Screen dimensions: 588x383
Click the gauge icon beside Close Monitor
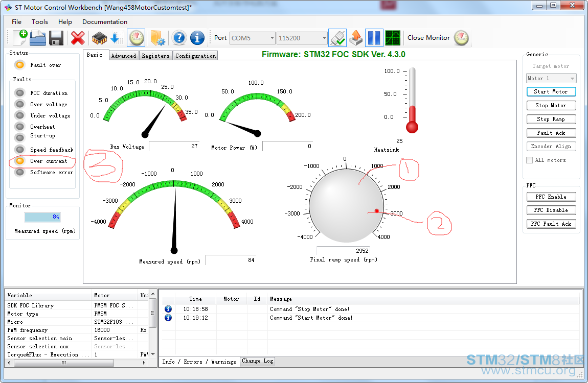coord(461,38)
